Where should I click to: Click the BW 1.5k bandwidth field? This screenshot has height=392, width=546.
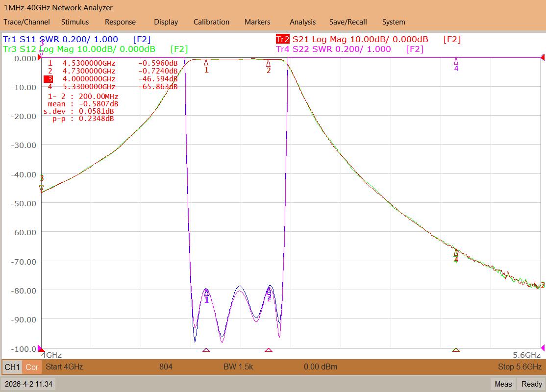(x=238, y=367)
